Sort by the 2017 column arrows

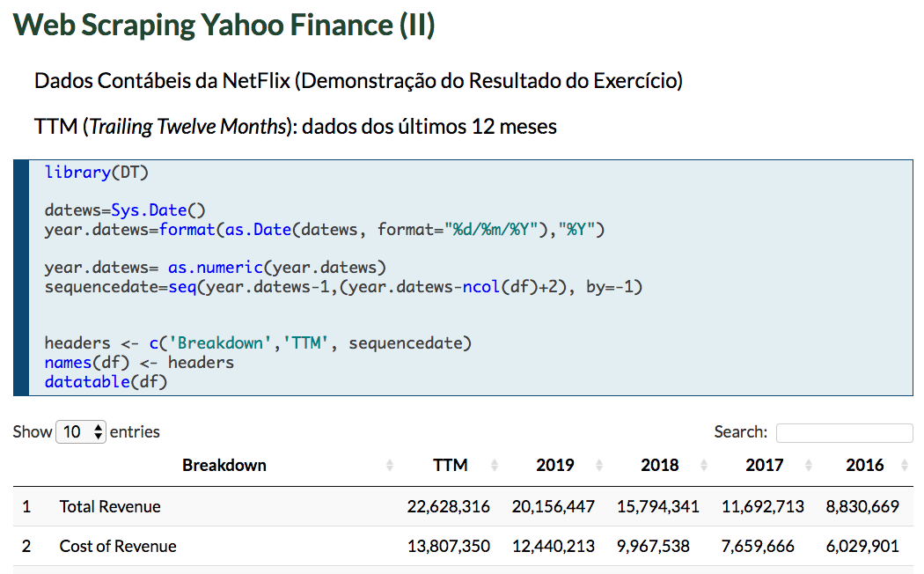[x=809, y=466]
